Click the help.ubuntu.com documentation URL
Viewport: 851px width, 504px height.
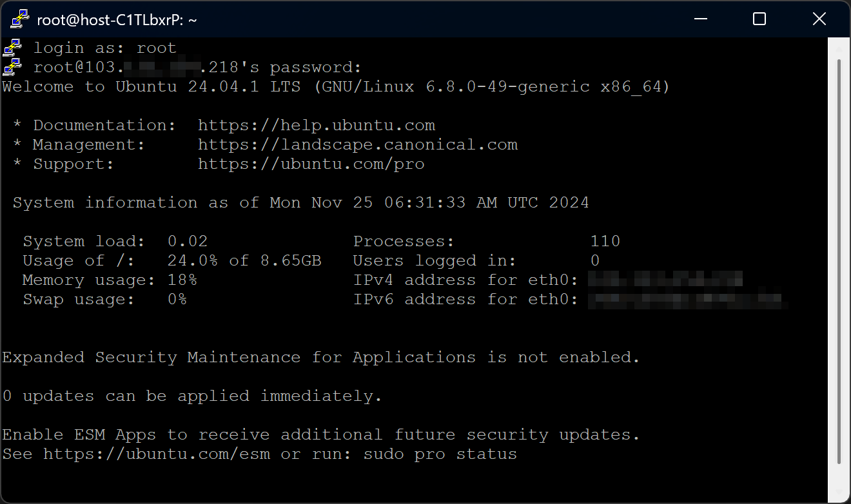click(317, 125)
